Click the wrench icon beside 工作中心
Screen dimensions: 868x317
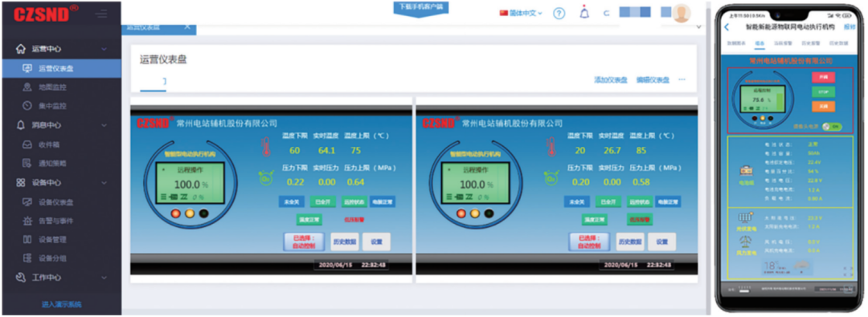pos(21,278)
